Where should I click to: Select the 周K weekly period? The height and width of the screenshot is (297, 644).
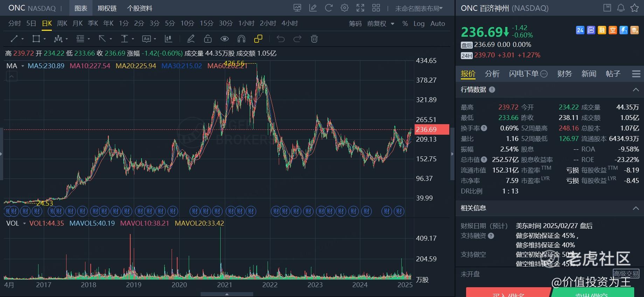point(62,23)
